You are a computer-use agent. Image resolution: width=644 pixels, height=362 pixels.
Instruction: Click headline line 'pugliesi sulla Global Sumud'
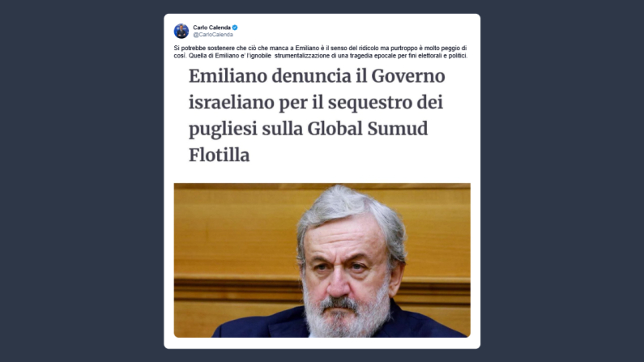coord(308,129)
